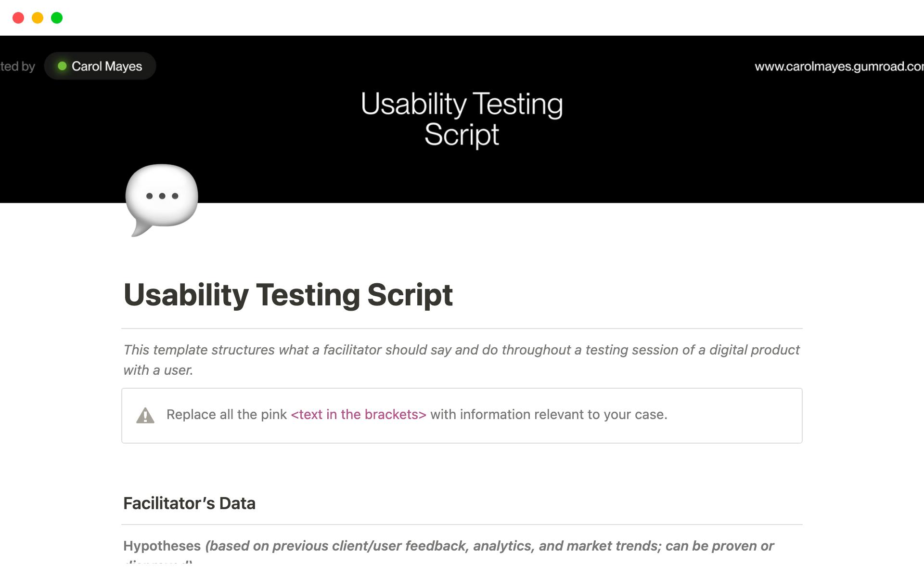Open the creator profile dropdown pill

[x=100, y=66]
